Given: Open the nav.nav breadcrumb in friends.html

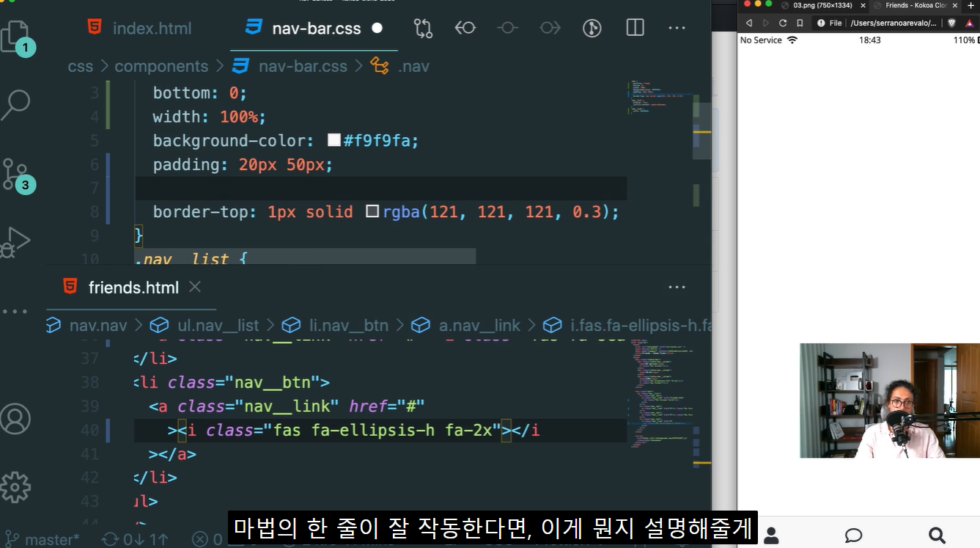Looking at the screenshot, I should (88, 325).
